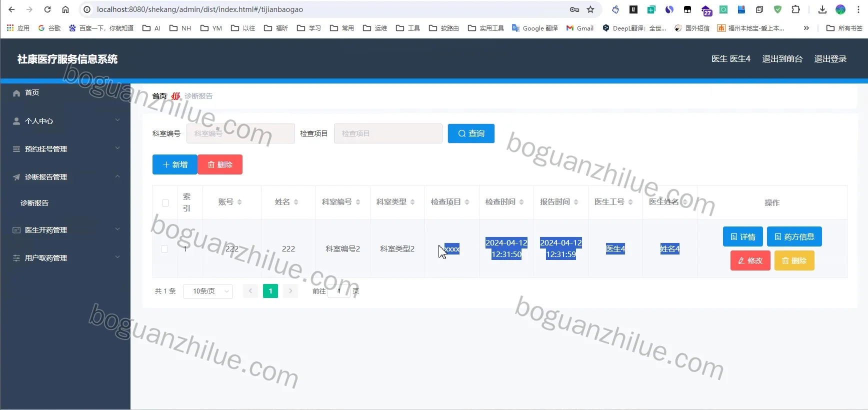This screenshot has height=410, width=868.
Task: Expand the 个人中心 sidebar menu
Action: pyautogui.click(x=65, y=121)
